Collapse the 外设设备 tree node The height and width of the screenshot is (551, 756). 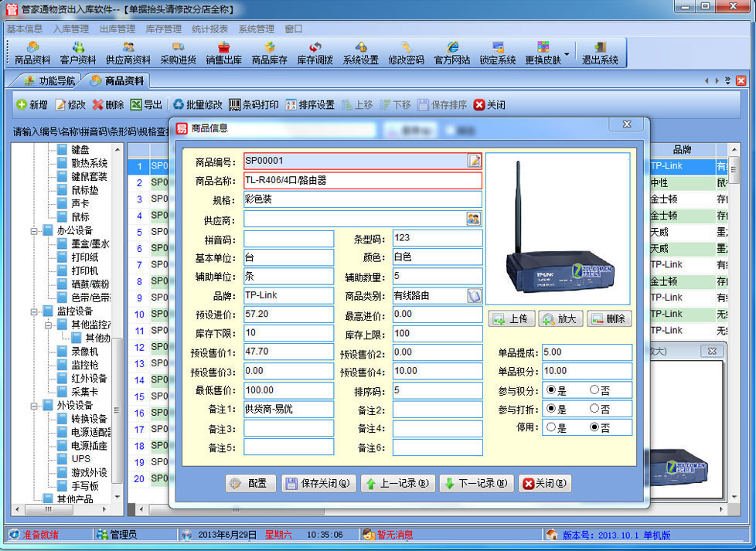[35, 405]
